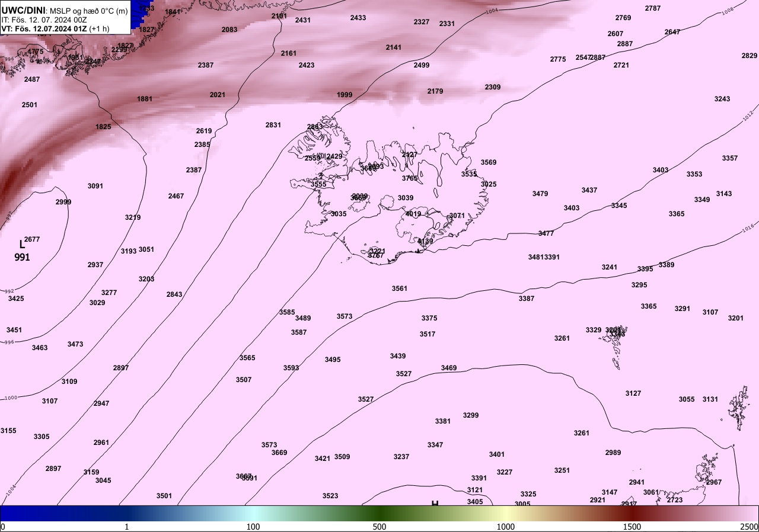Click the 3523 height value
This screenshot has width=759, height=532.
(330, 496)
